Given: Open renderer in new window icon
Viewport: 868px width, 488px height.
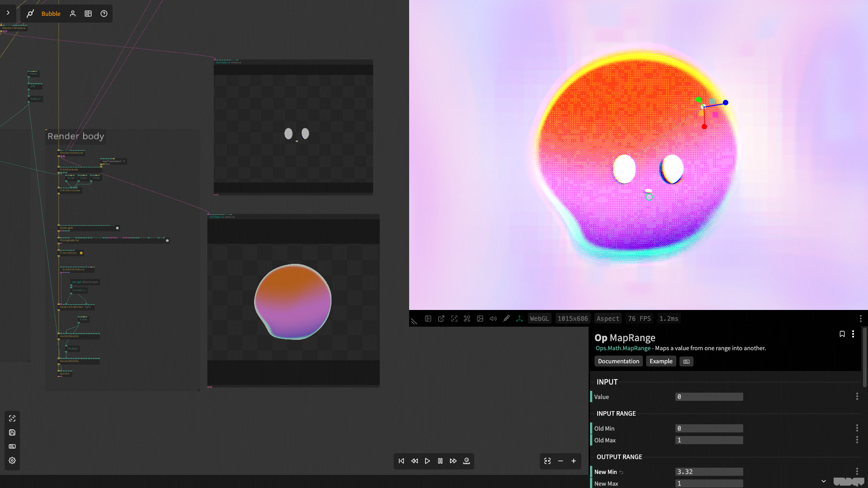Looking at the screenshot, I should [441, 319].
